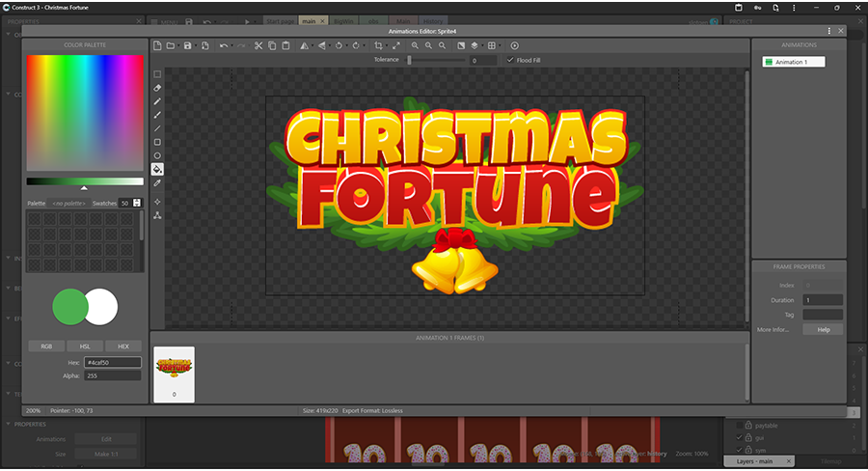Click the Preview animation play icon

coord(514,45)
